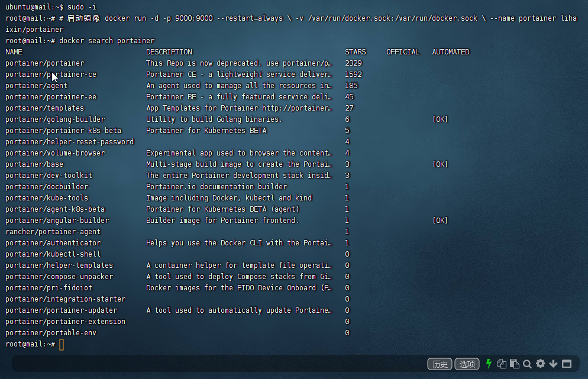The image size is (588, 379).
Task: Click description 'Builder image for Portainer frontend.'
Action: click(222, 221)
